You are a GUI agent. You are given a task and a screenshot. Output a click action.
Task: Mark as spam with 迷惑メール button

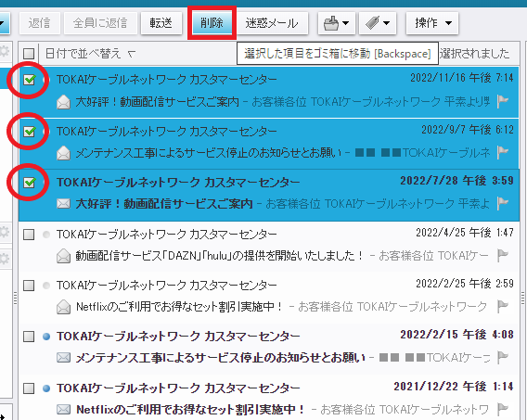(x=272, y=23)
